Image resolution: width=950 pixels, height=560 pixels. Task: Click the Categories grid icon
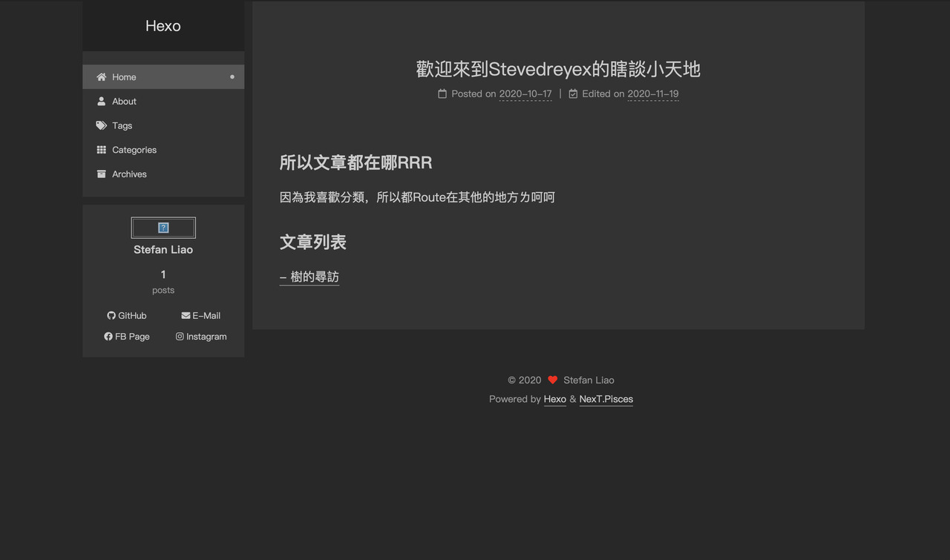click(102, 150)
